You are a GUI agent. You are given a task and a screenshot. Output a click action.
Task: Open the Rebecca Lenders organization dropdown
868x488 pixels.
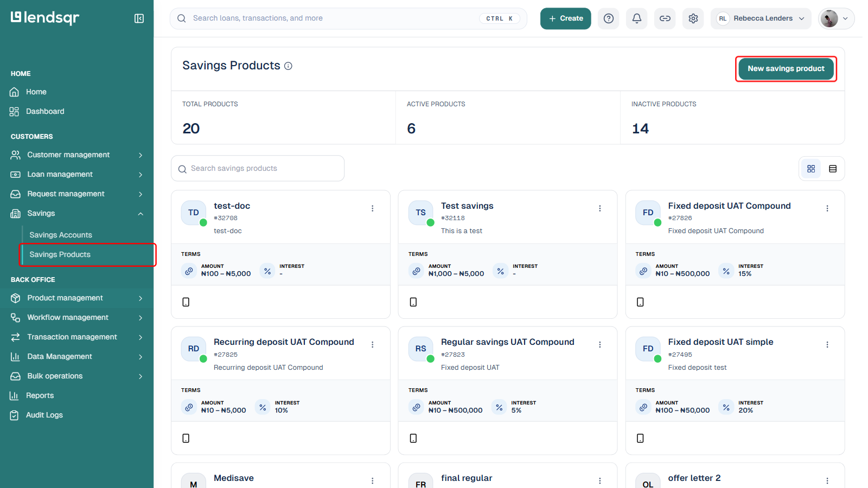pos(761,18)
